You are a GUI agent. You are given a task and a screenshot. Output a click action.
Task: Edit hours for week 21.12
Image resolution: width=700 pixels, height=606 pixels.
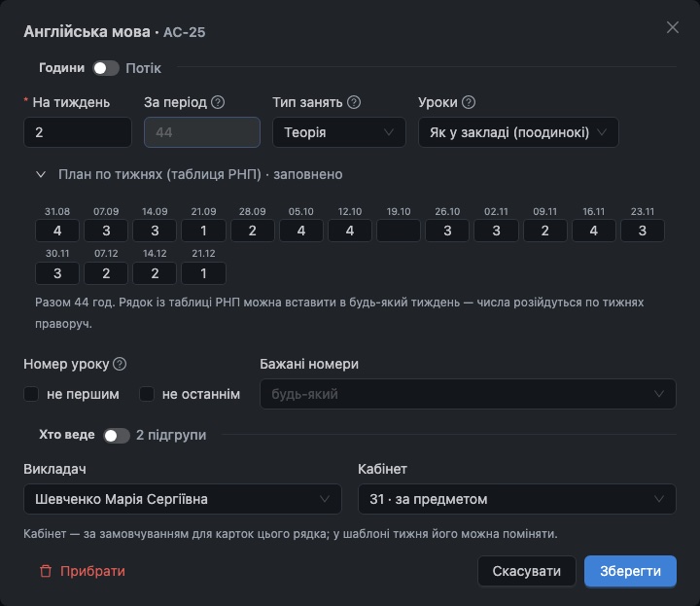pos(203,273)
